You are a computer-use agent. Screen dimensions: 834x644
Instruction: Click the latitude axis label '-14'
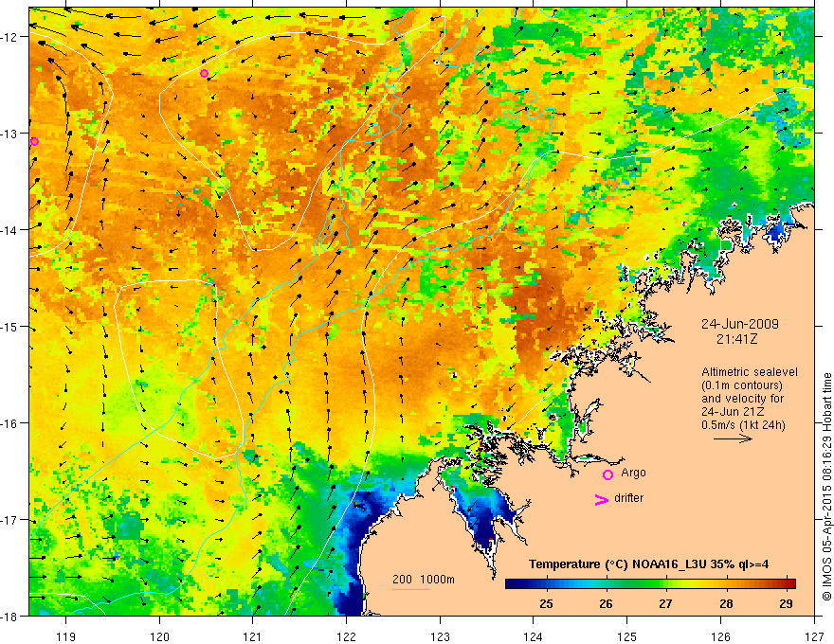(10, 230)
